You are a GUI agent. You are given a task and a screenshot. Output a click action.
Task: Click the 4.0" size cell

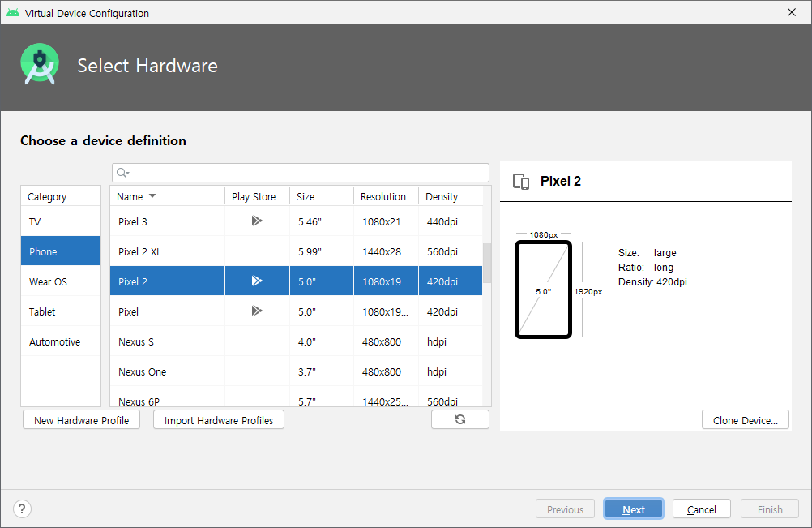322,341
